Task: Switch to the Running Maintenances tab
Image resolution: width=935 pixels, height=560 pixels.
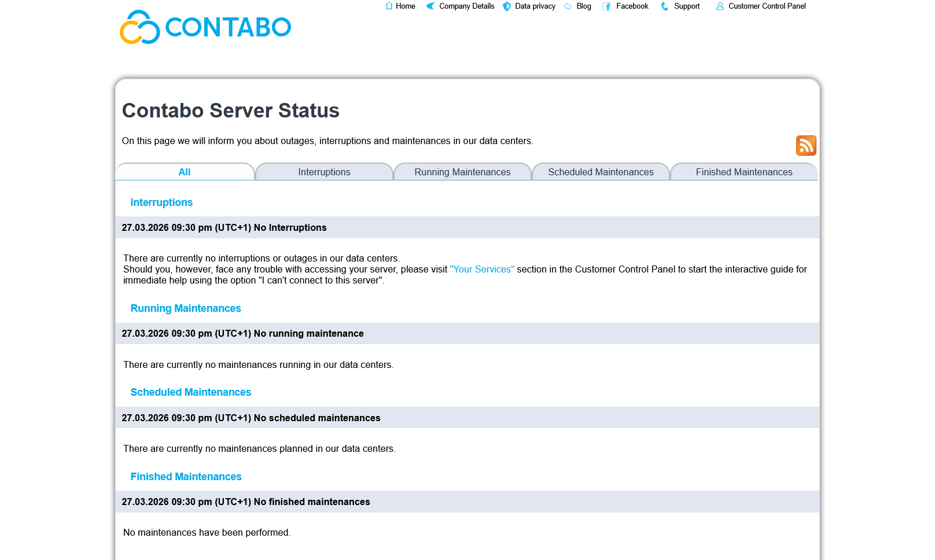Action: (462, 172)
